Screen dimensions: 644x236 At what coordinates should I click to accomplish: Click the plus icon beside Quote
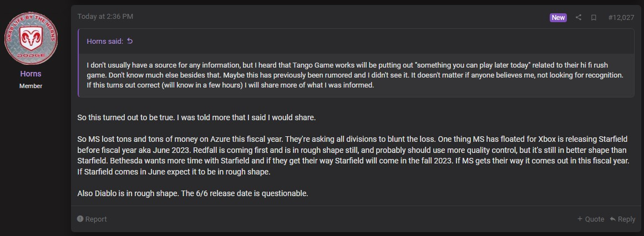(580, 219)
